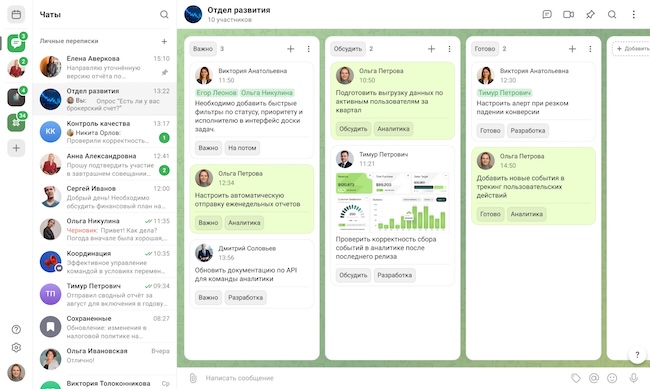Open the green chats icon with badge 3
This screenshot has height=389, width=650.
point(16,43)
